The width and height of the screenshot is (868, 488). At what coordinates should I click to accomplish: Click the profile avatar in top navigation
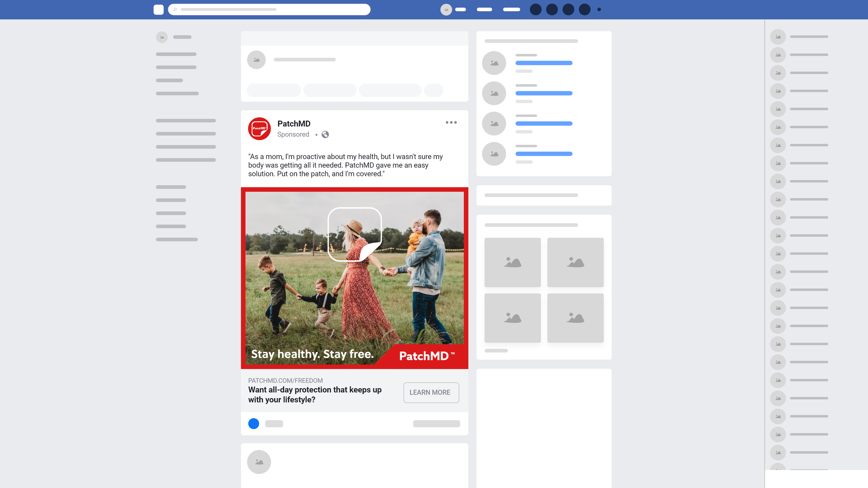point(446,10)
